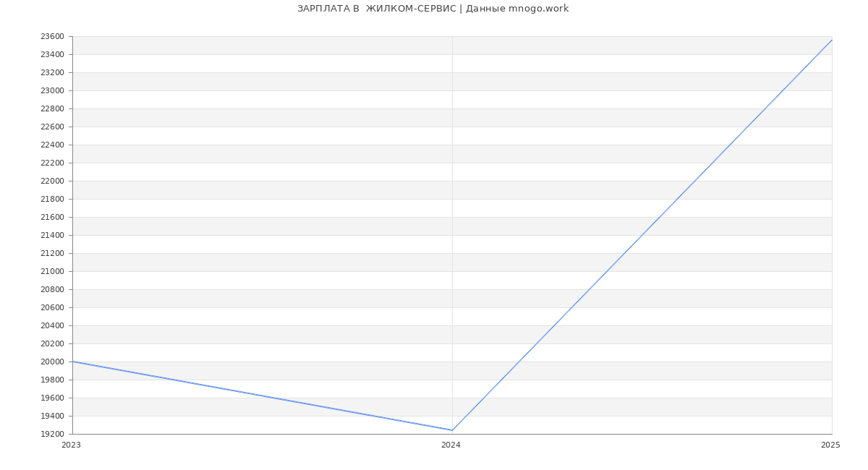Image resolution: width=868 pixels, height=470 pixels.
Task: Click the 21000 y-axis label
Action: [x=52, y=271]
